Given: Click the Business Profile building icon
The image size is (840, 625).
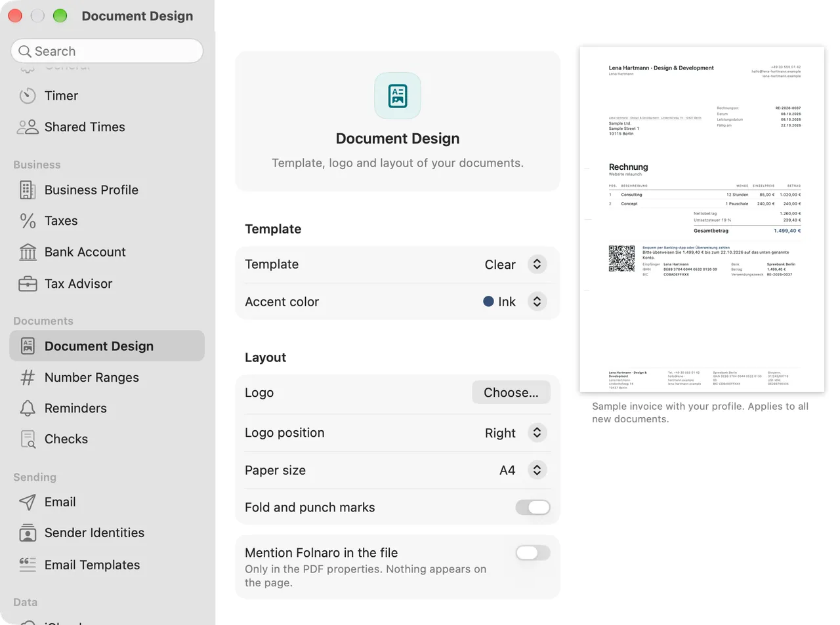Looking at the screenshot, I should (28, 190).
